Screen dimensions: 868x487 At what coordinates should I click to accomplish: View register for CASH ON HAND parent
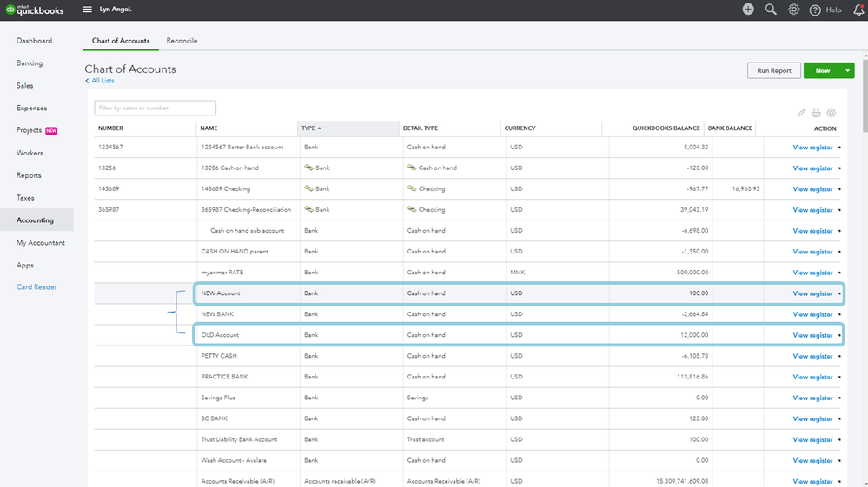point(812,252)
